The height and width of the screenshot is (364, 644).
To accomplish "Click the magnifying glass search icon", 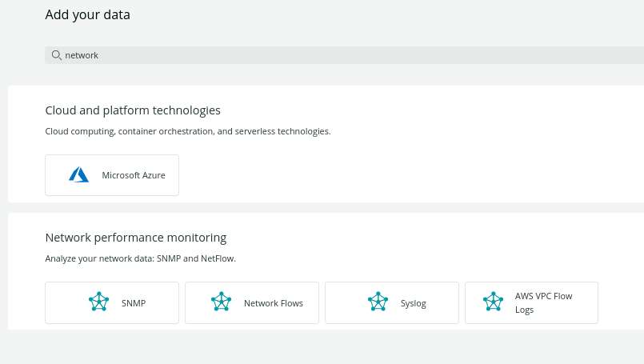I will coord(56,55).
